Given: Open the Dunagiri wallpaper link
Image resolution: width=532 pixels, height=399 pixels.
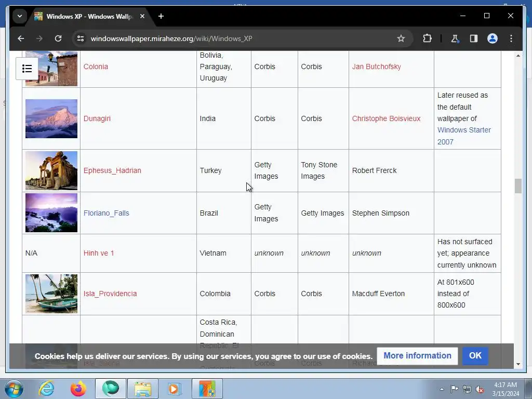Looking at the screenshot, I should click(97, 118).
